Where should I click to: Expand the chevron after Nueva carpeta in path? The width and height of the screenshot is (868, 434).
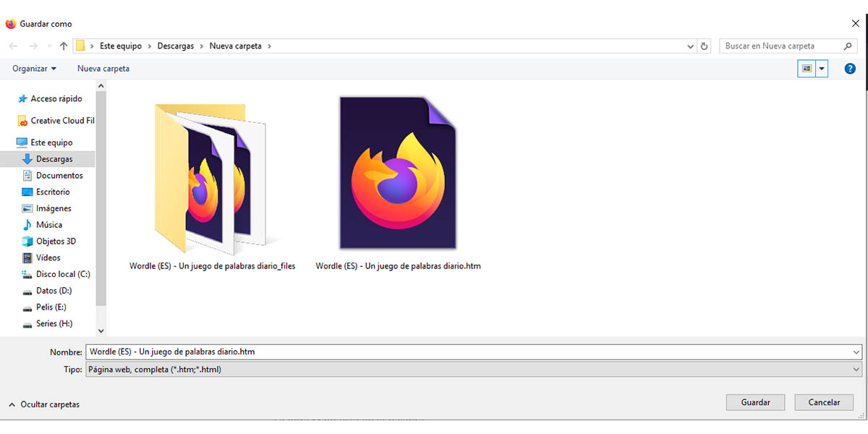[x=270, y=46]
